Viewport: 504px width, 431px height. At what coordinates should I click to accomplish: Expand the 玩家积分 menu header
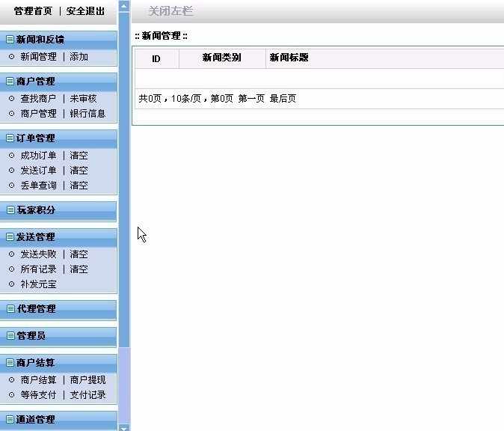tap(58, 210)
